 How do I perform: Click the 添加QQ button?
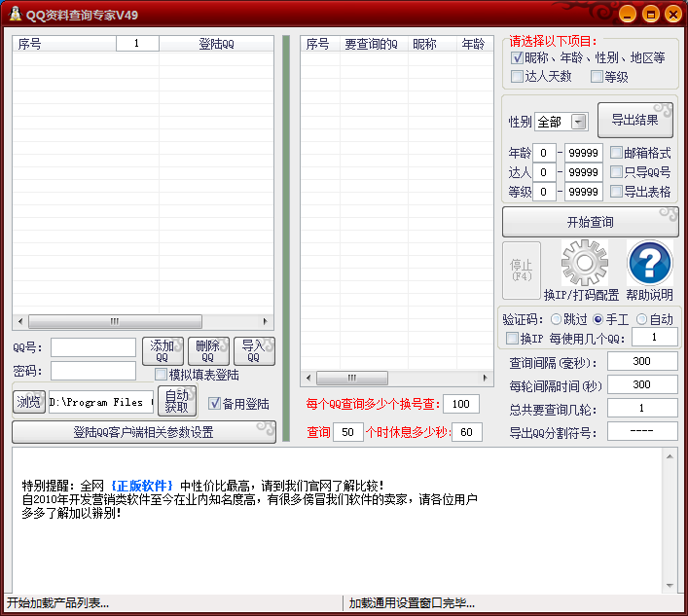click(163, 351)
